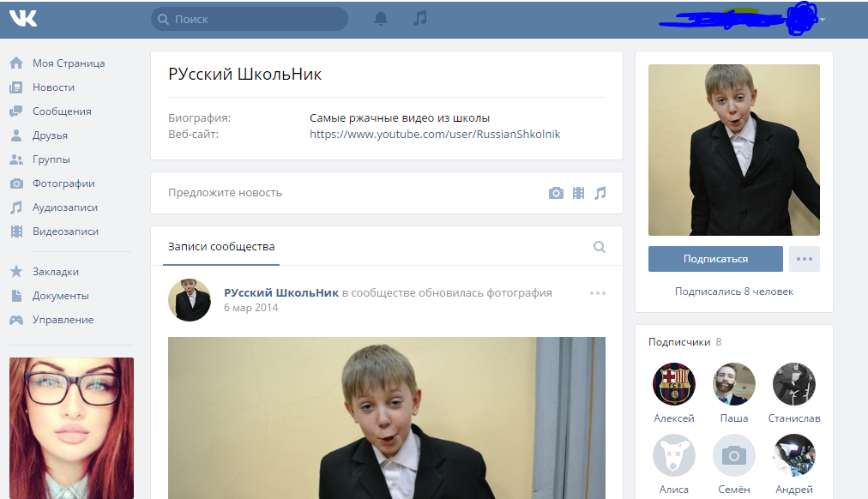The height and width of the screenshot is (499, 868).
Task: Open the large post photo of boy
Action: [x=386, y=418]
